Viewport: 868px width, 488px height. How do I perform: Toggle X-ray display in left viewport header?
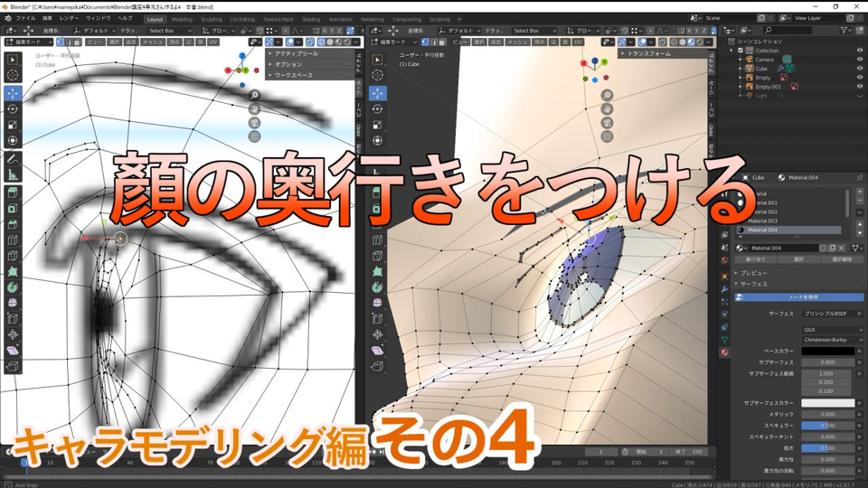(309, 42)
